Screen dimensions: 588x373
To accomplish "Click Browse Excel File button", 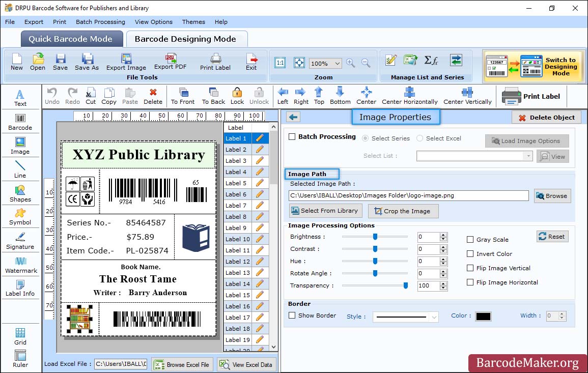I will (x=182, y=364).
